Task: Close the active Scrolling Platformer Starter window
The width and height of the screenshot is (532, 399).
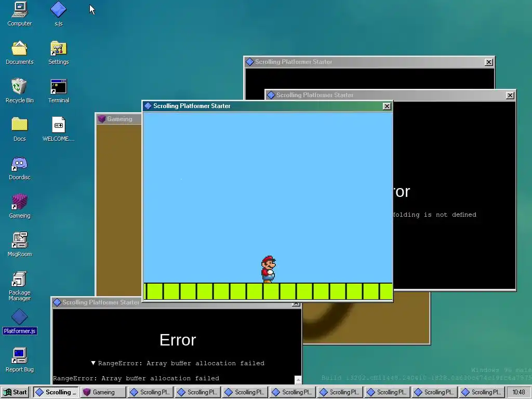Action: [387, 106]
